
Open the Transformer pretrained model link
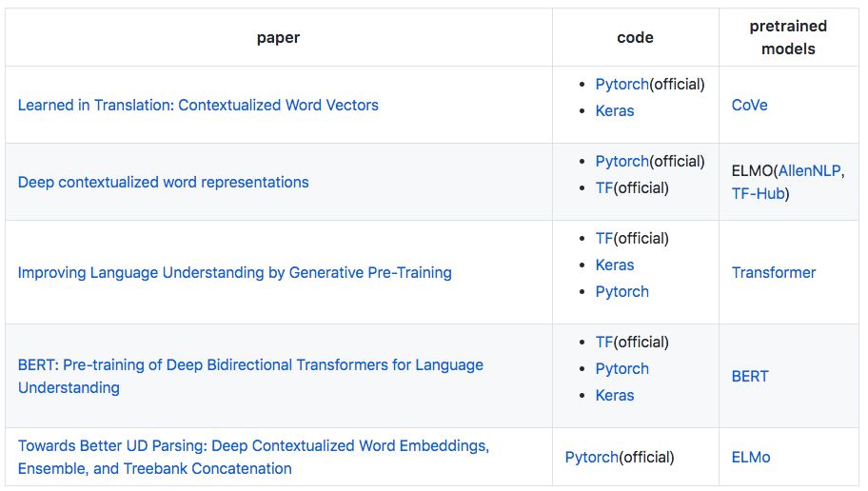point(774,272)
